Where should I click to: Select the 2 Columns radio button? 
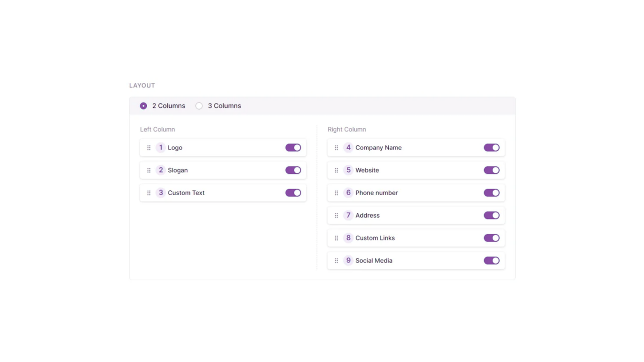pos(144,106)
